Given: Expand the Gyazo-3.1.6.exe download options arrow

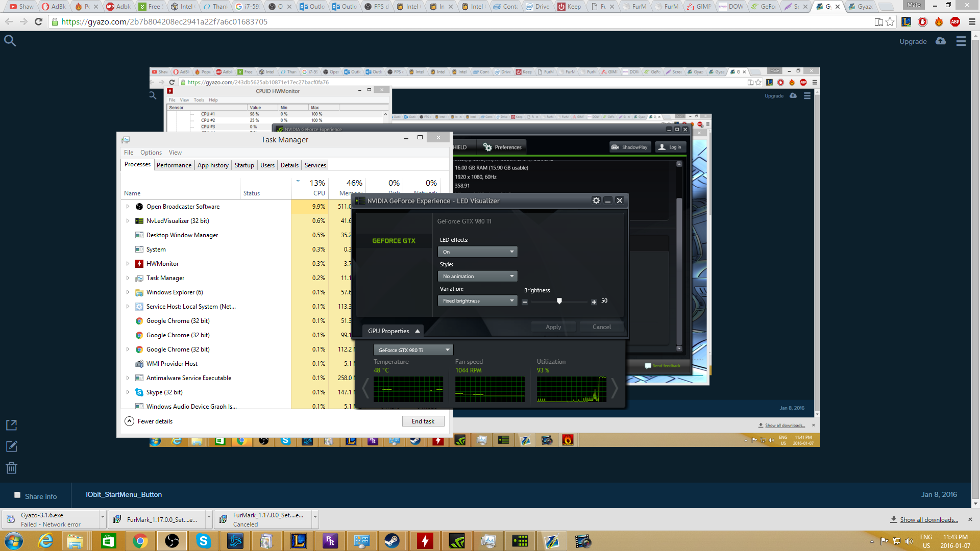Looking at the screenshot, I should point(103,517).
